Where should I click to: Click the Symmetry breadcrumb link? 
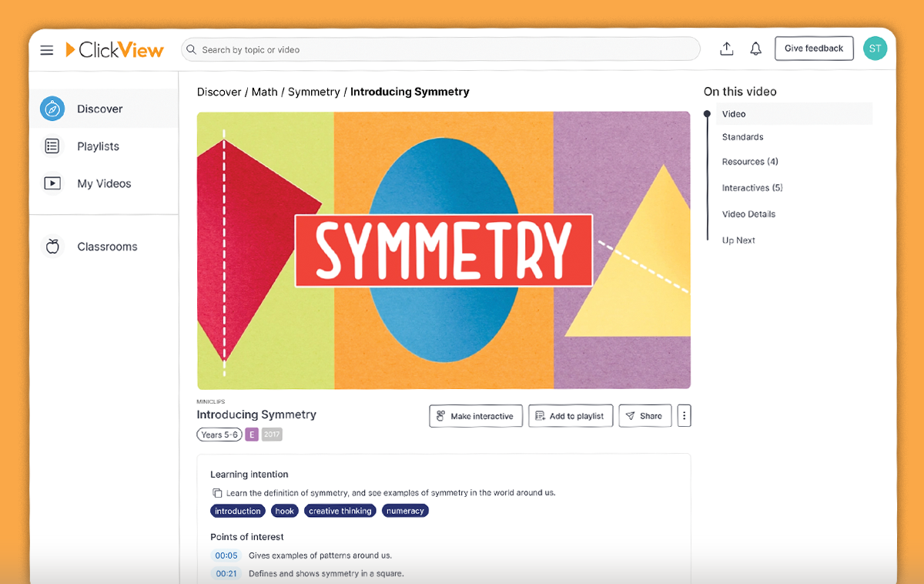pos(313,92)
